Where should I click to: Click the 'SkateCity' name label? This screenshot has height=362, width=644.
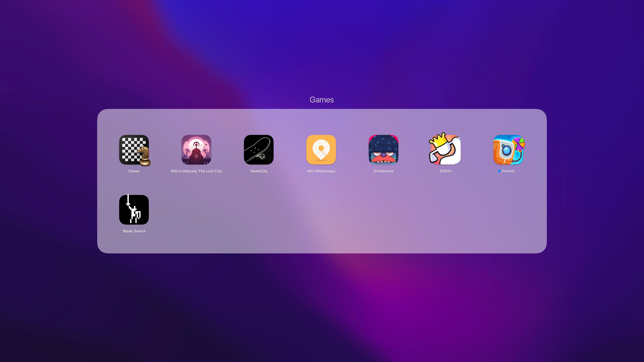[x=259, y=171]
